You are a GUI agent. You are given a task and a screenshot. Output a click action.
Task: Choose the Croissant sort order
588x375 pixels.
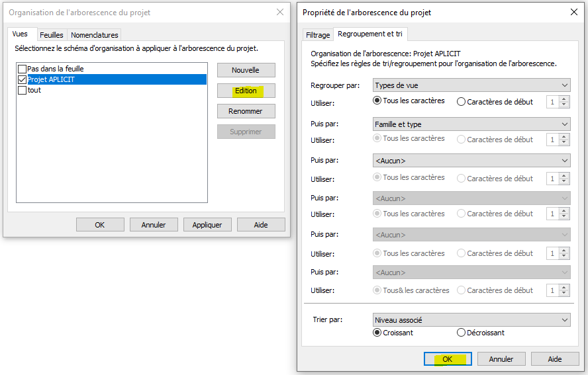tap(378, 333)
